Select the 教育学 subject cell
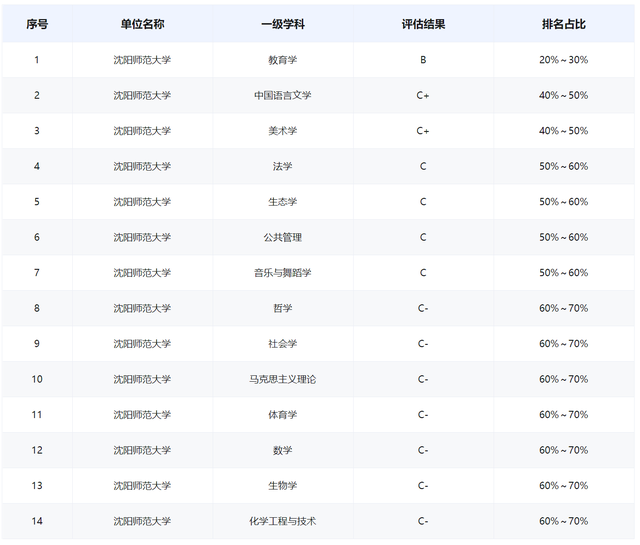 click(283, 60)
